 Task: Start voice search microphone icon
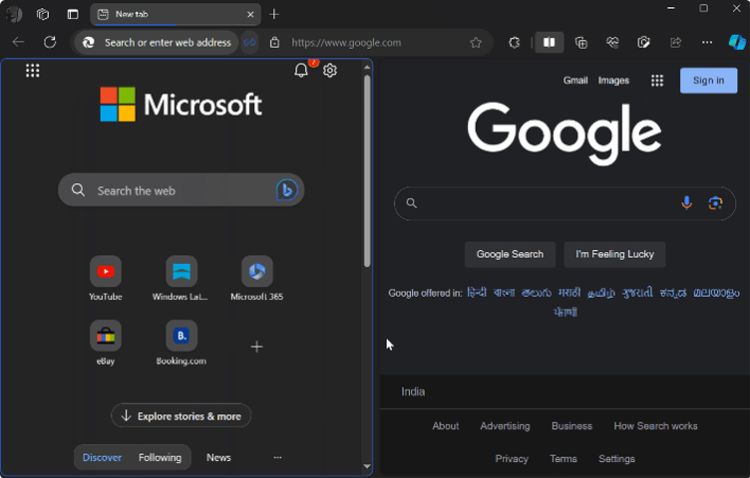point(686,203)
